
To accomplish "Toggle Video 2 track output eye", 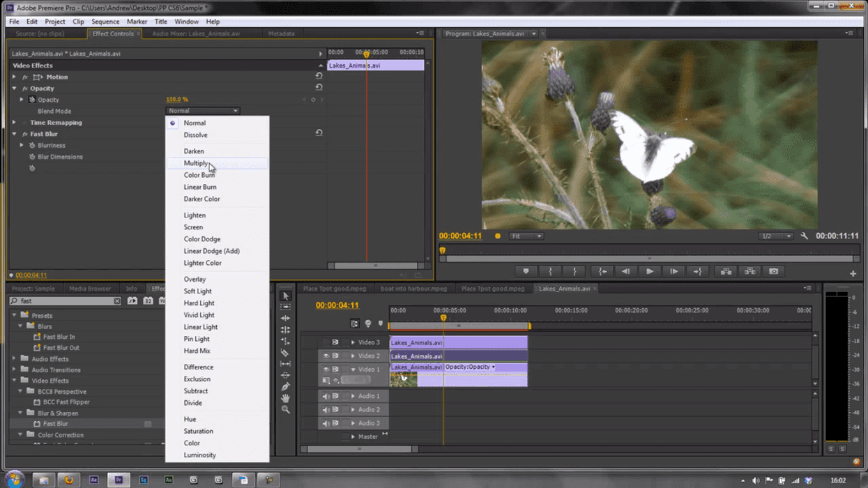I will (326, 356).
